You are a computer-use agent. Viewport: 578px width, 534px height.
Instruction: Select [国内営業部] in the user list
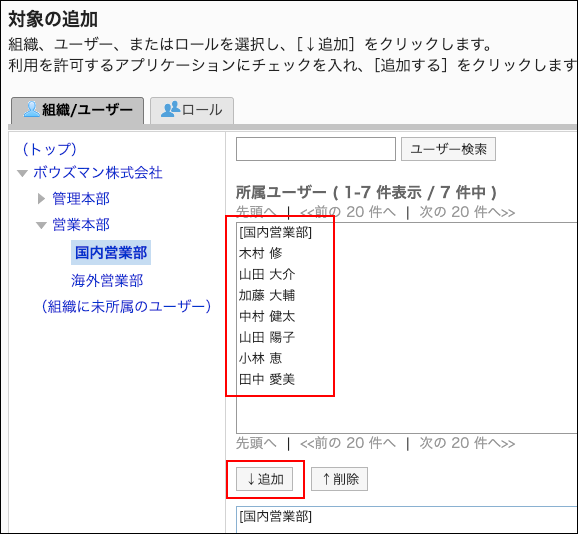coord(275,233)
